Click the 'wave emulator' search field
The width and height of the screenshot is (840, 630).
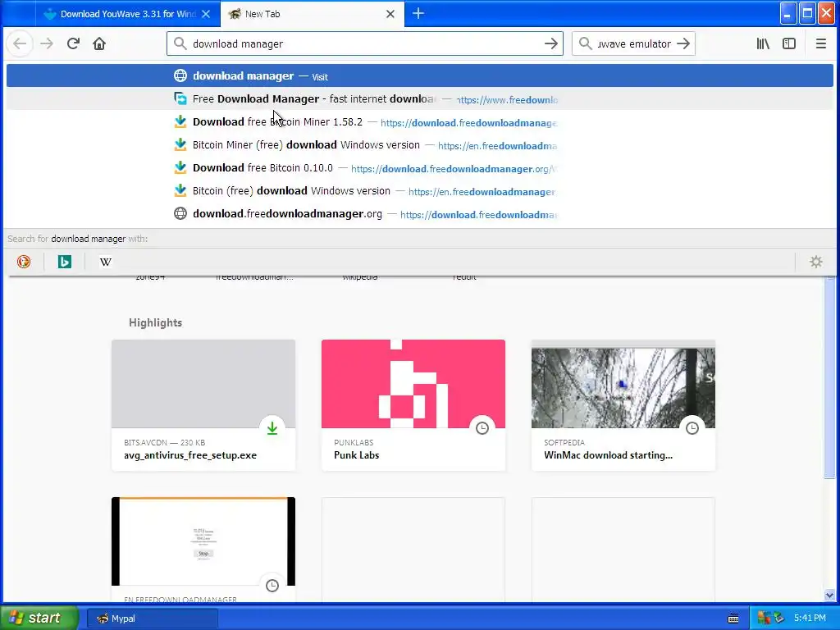tap(634, 44)
